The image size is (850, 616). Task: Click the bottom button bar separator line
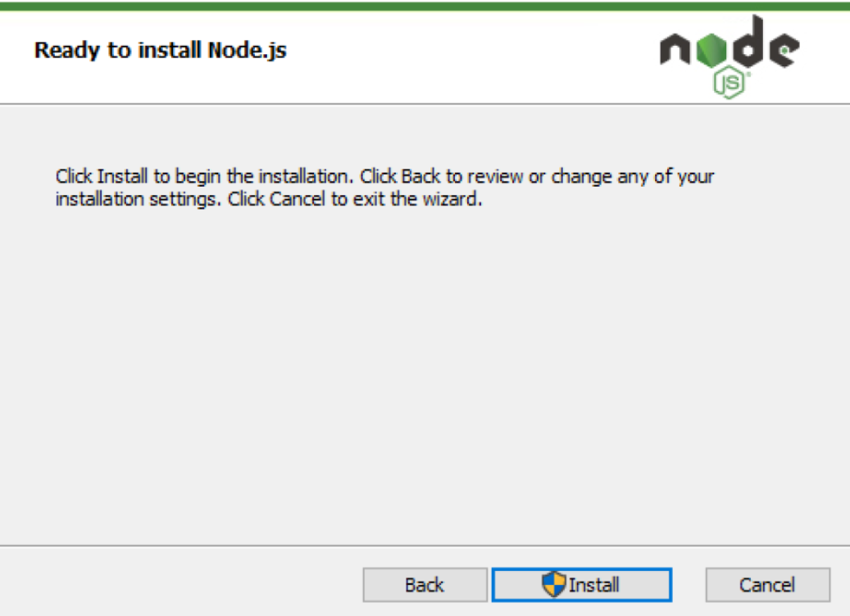pyautogui.click(x=425, y=546)
